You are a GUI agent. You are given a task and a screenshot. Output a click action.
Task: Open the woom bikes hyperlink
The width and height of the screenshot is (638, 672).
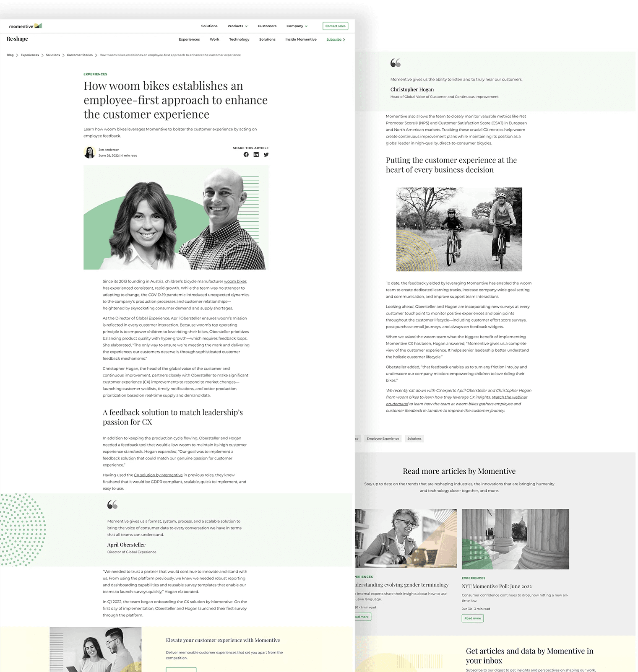235,281
